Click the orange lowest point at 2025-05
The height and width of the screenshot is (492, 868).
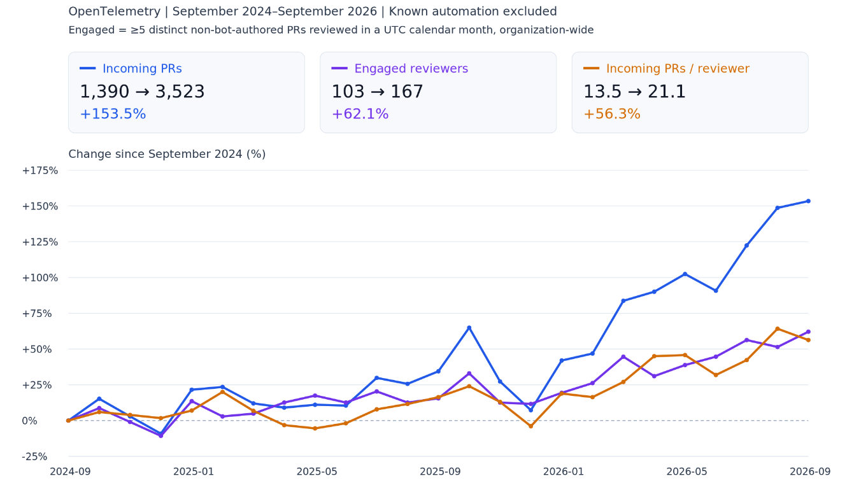click(x=315, y=428)
